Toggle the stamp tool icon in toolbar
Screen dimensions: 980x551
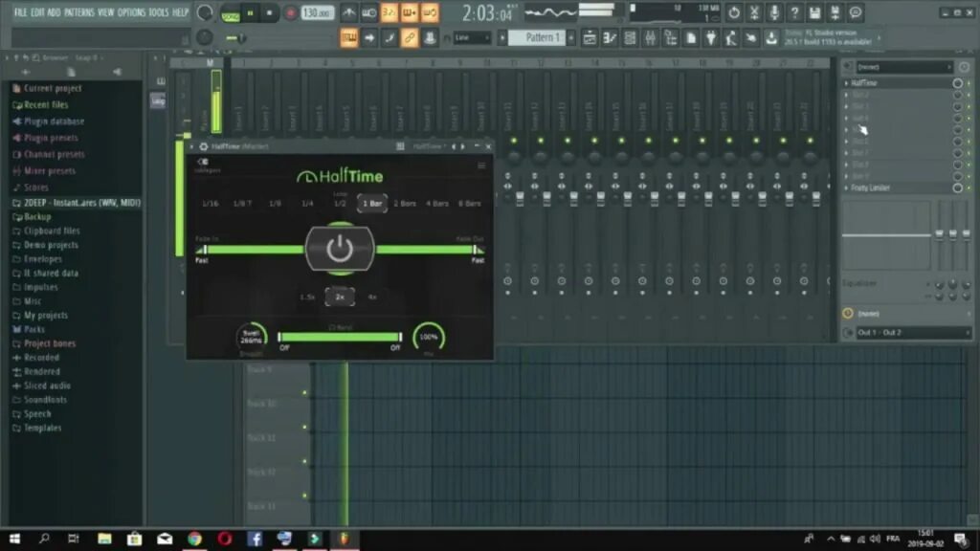click(x=430, y=38)
